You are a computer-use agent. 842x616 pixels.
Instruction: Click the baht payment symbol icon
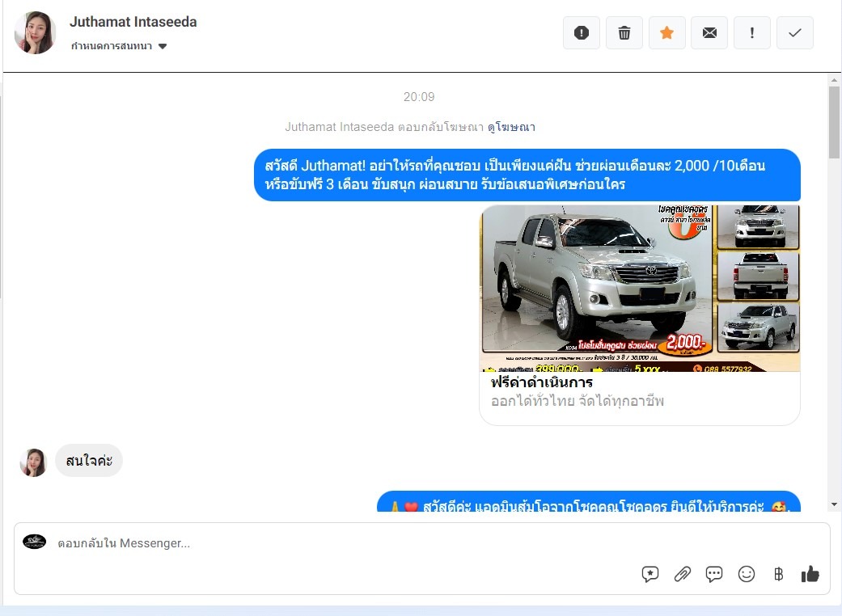click(x=778, y=574)
